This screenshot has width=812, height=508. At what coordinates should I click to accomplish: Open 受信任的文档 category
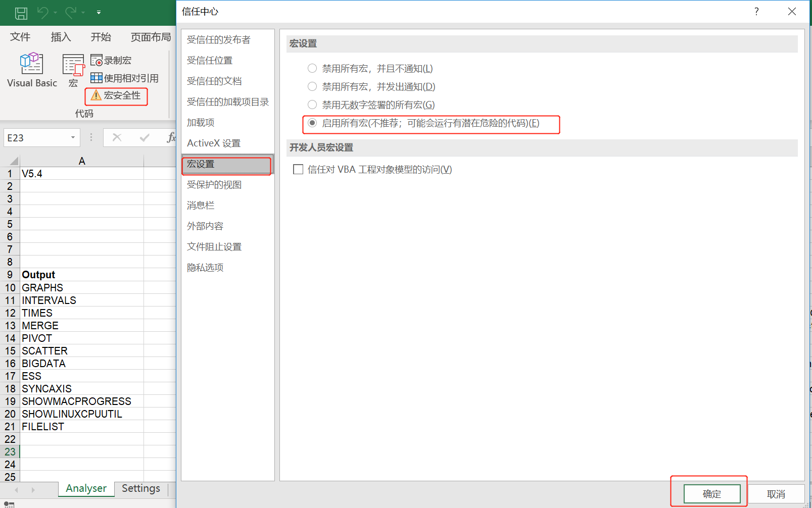228,81
